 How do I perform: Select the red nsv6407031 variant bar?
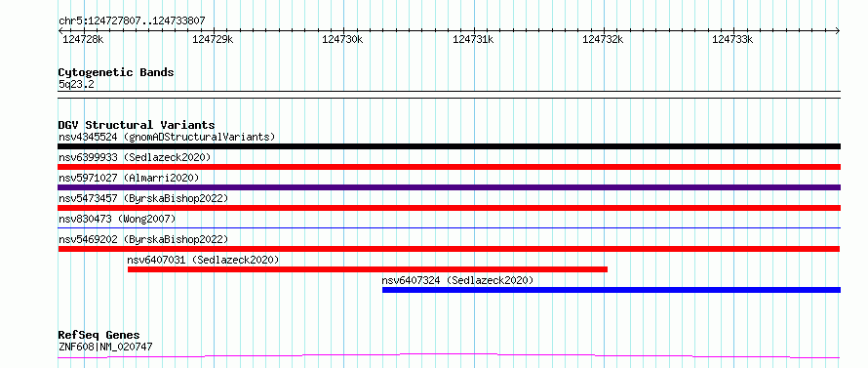coord(368,269)
